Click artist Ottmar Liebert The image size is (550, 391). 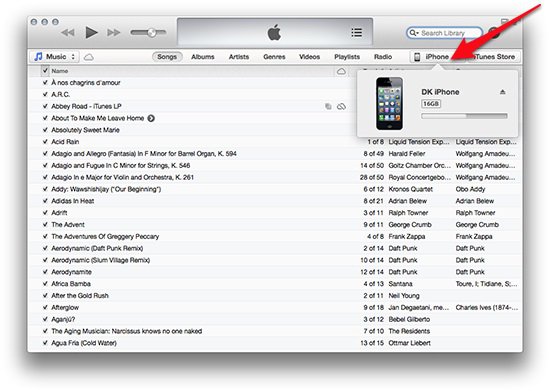coord(409,343)
